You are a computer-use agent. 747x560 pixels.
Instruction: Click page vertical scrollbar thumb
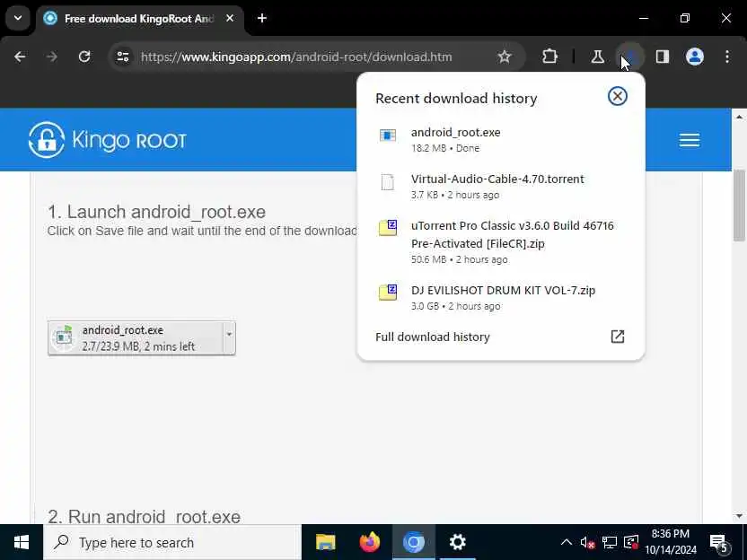739,205
